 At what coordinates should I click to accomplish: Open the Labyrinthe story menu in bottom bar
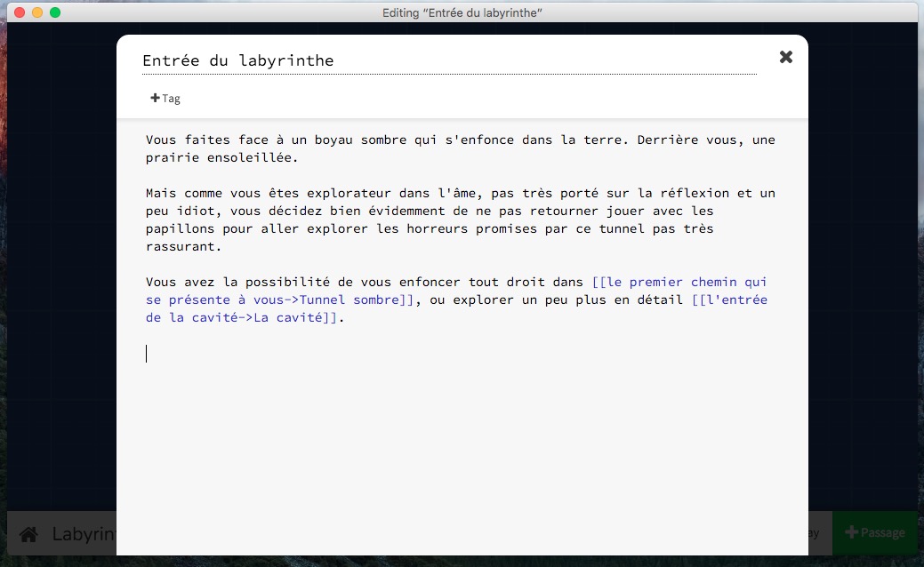[x=84, y=534]
